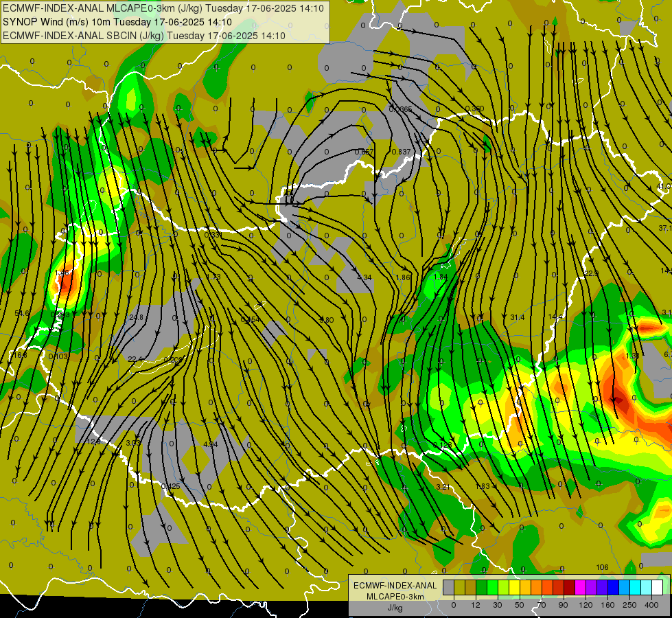Click the map value '0.425'
The height and width of the screenshot is (618, 672).
coord(170,486)
